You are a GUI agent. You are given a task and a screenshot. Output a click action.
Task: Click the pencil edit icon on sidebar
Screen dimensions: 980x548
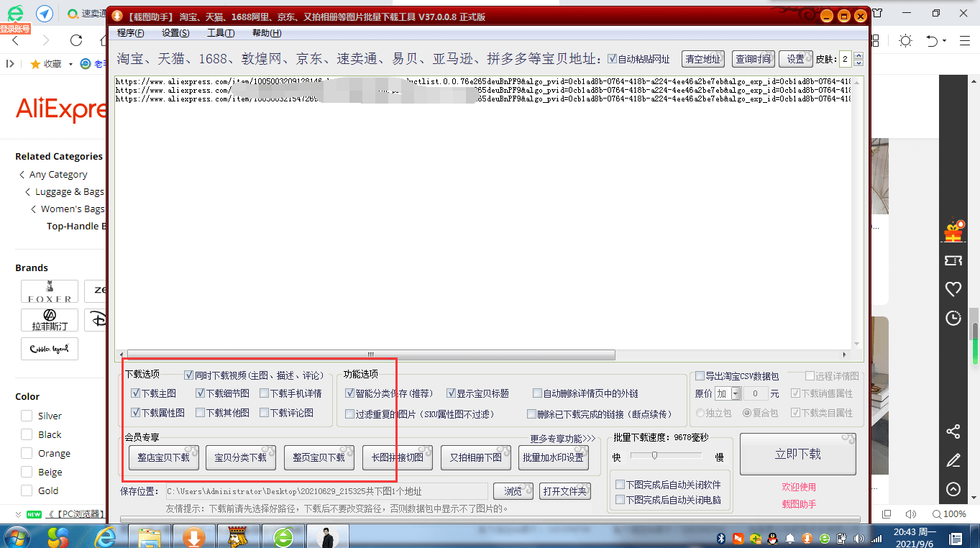tap(953, 460)
